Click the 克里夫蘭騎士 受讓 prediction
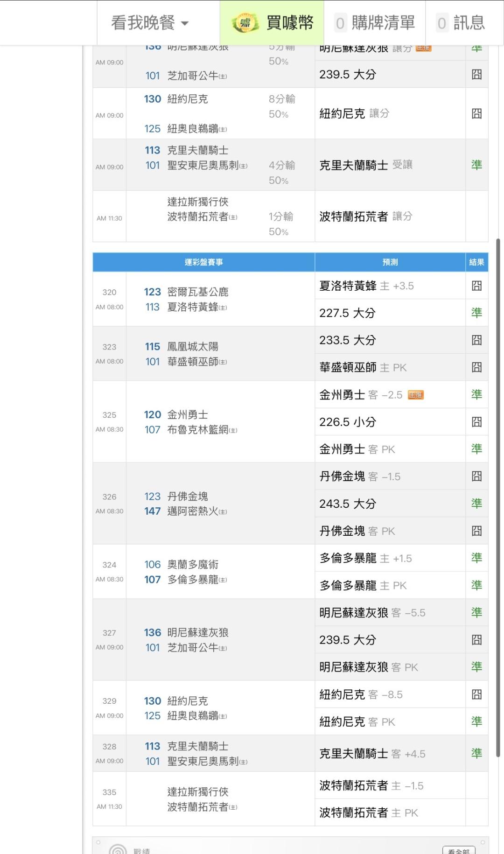 click(366, 165)
